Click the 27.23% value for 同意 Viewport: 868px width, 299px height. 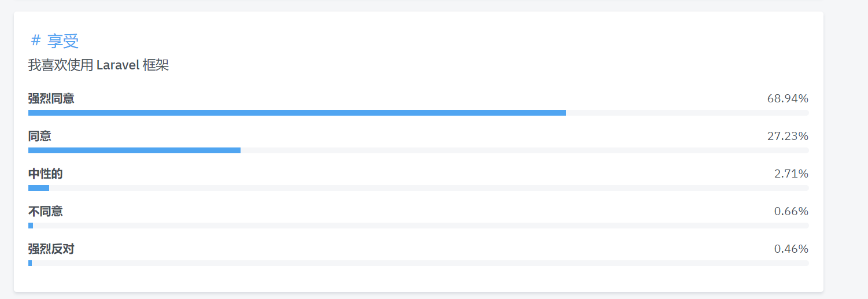pos(788,136)
